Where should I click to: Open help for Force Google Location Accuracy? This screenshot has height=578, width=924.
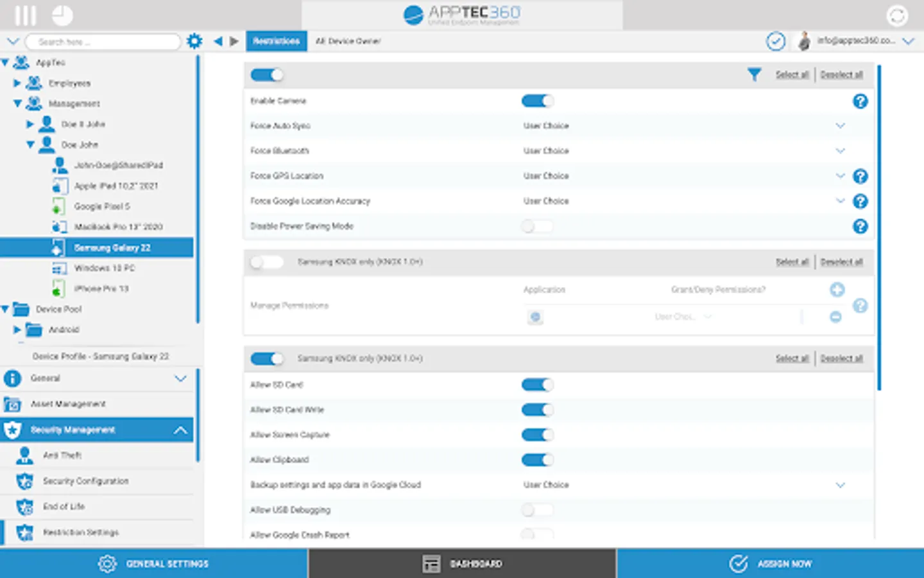pos(860,201)
